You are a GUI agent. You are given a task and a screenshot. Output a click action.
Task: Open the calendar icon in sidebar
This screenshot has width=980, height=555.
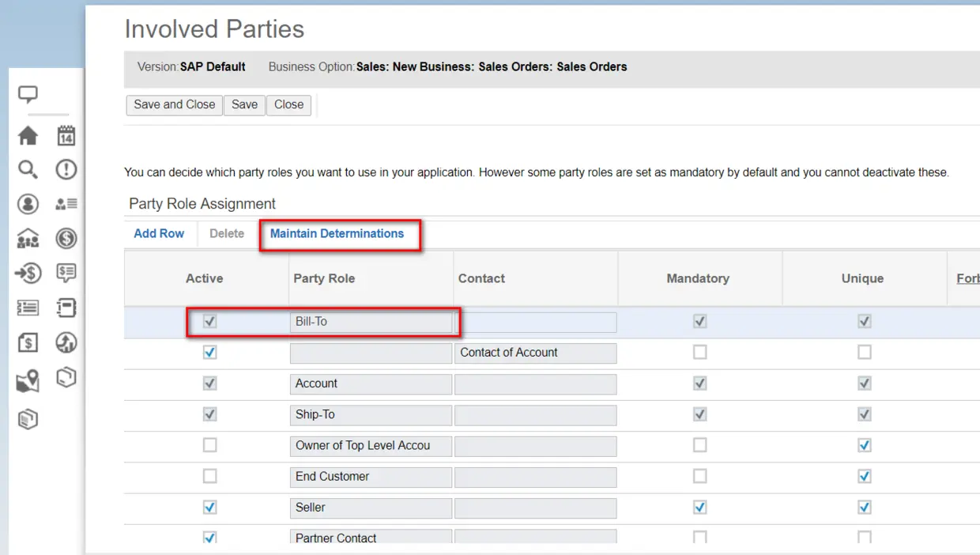coord(66,136)
